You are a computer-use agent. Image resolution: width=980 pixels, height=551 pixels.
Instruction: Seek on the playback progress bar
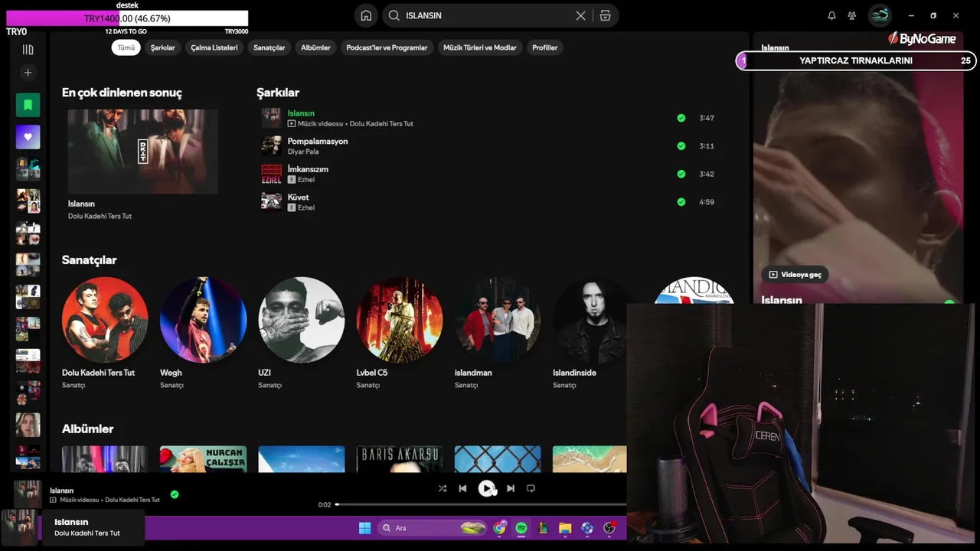[481, 504]
